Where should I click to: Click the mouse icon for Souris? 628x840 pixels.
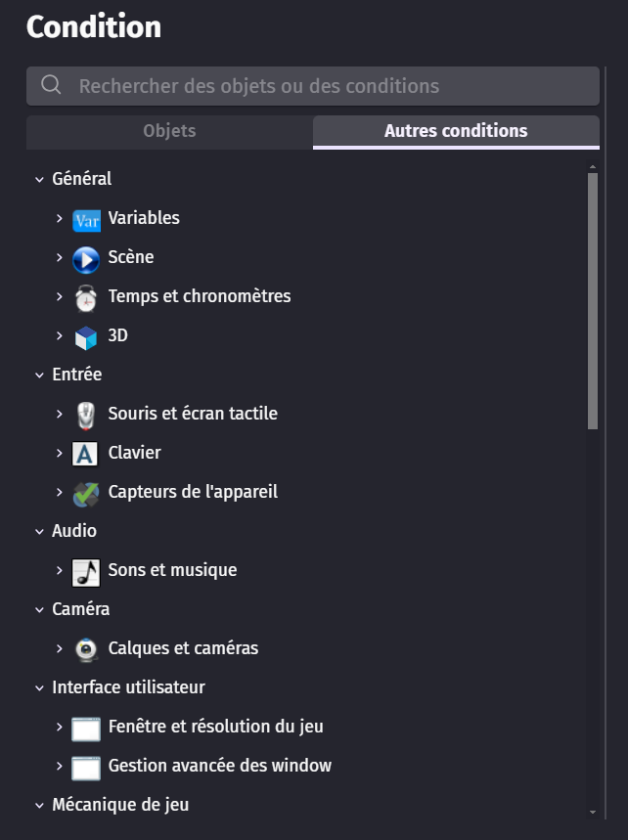pos(86,415)
